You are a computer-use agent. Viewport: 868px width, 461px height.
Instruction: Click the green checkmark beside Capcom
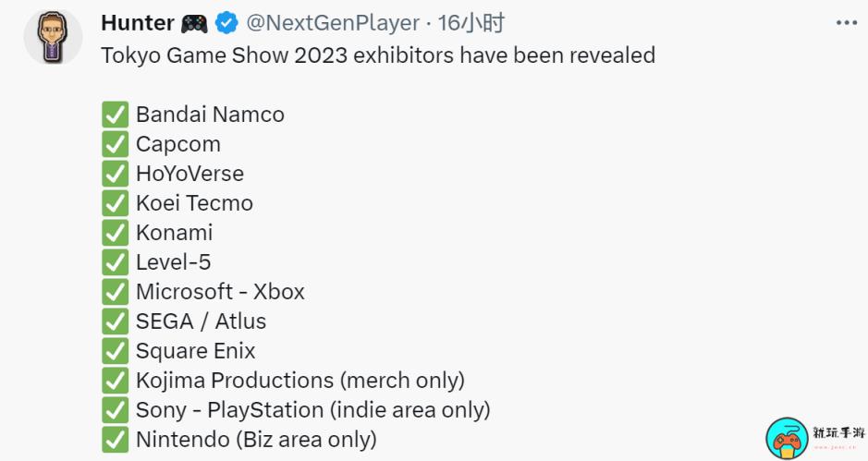click(x=116, y=144)
